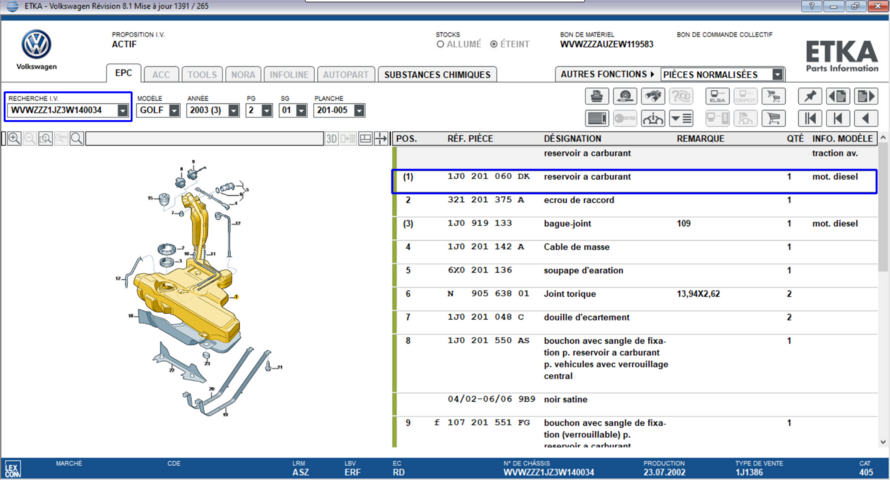Select part number 1J0 201 550 AS
Viewport: 890px width, 480px height.
click(488, 340)
